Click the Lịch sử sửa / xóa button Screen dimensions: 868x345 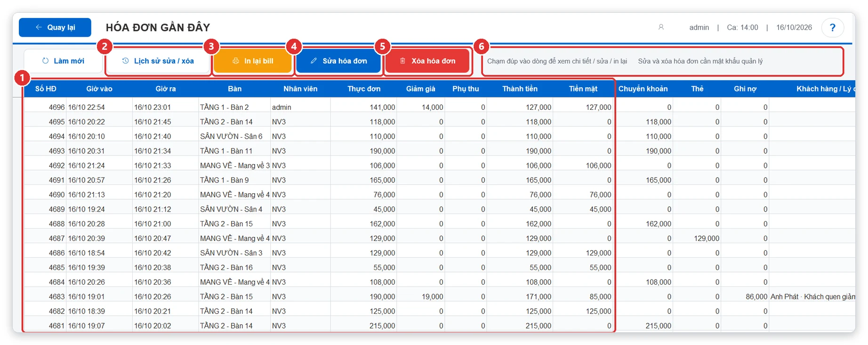pyautogui.click(x=158, y=61)
